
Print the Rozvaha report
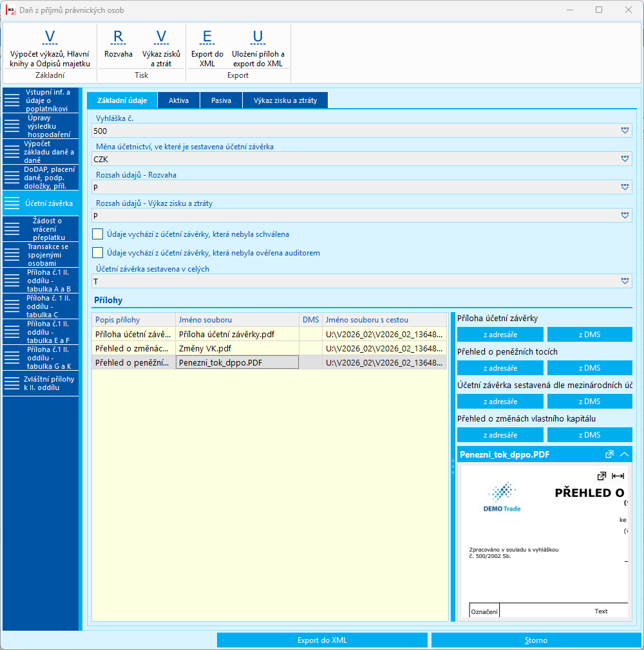point(118,44)
